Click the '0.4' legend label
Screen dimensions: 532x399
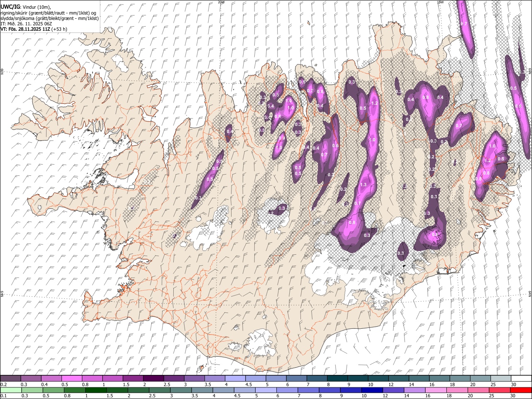tap(44, 384)
